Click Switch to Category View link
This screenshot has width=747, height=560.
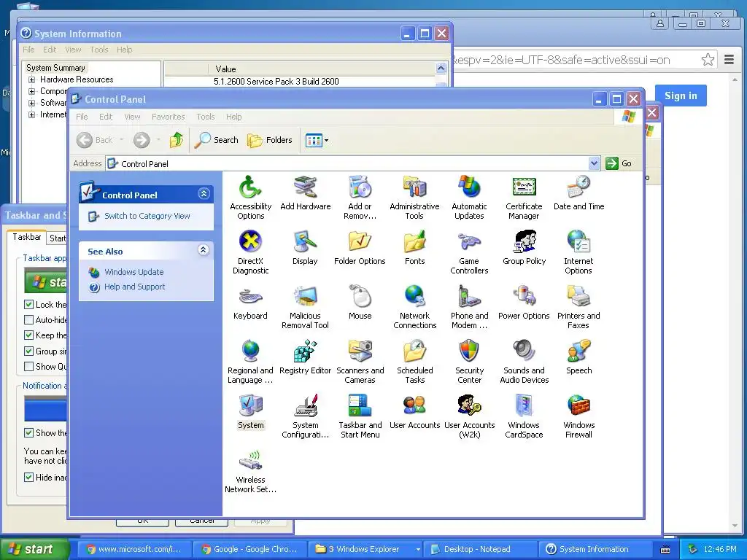[147, 216]
